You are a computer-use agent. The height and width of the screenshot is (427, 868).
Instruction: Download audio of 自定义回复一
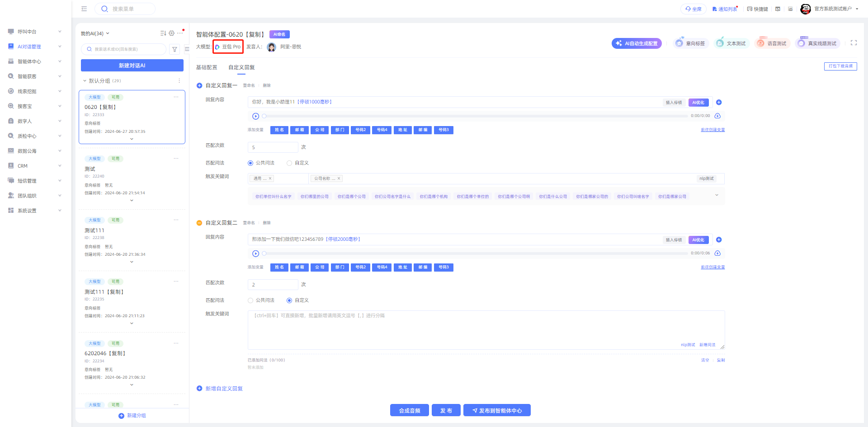click(717, 116)
